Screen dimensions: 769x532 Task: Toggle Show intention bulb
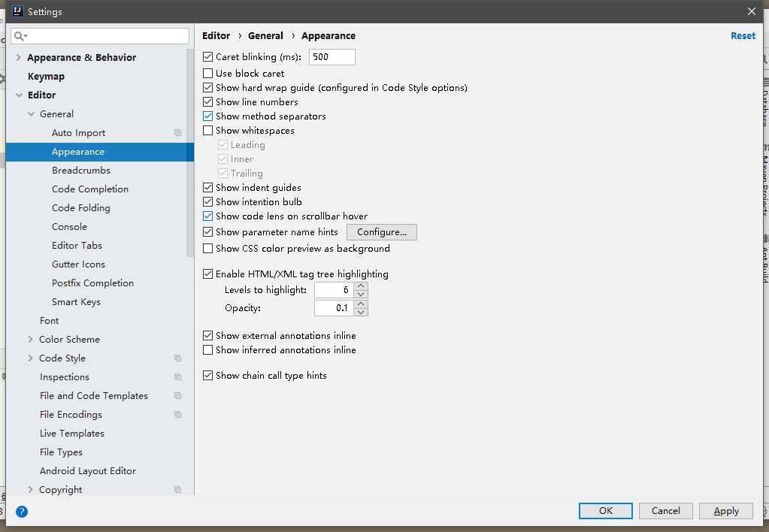tap(208, 202)
